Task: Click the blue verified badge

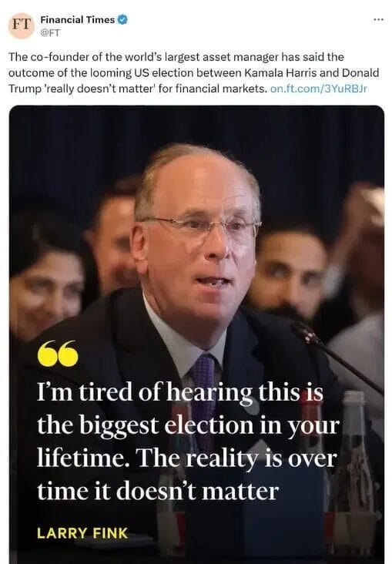Action: point(122,19)
